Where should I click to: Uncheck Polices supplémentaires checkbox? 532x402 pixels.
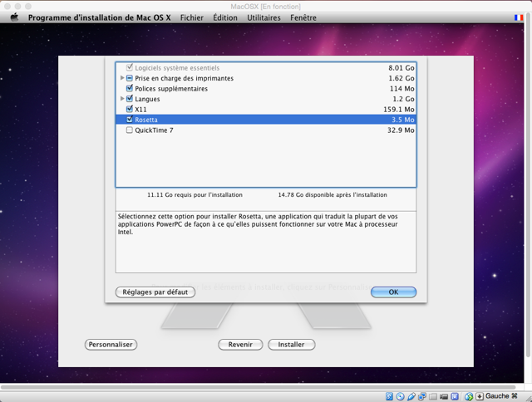click(x=130, y=88)
